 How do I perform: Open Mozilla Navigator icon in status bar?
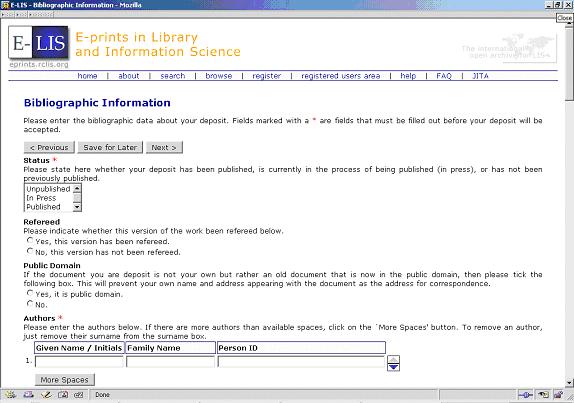click(x=10, y=395)
